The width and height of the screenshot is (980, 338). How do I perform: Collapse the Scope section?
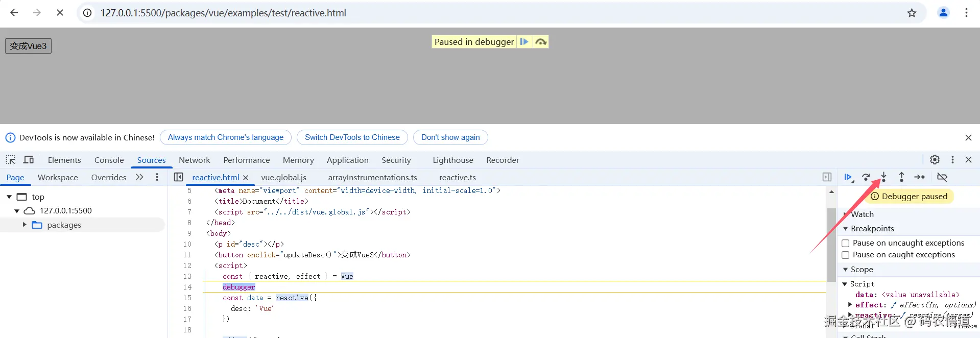(x=845, y=270)
